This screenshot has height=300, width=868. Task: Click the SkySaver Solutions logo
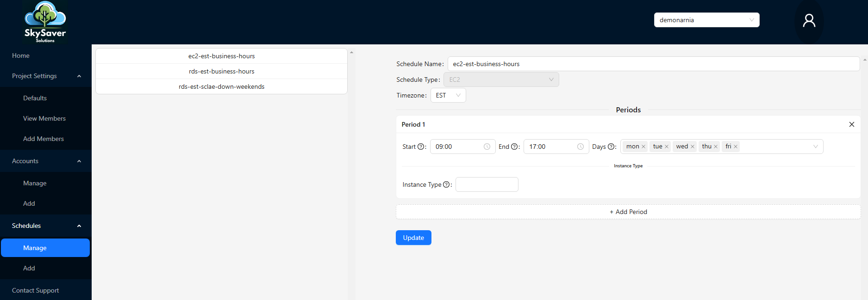(x=45, y=22)
